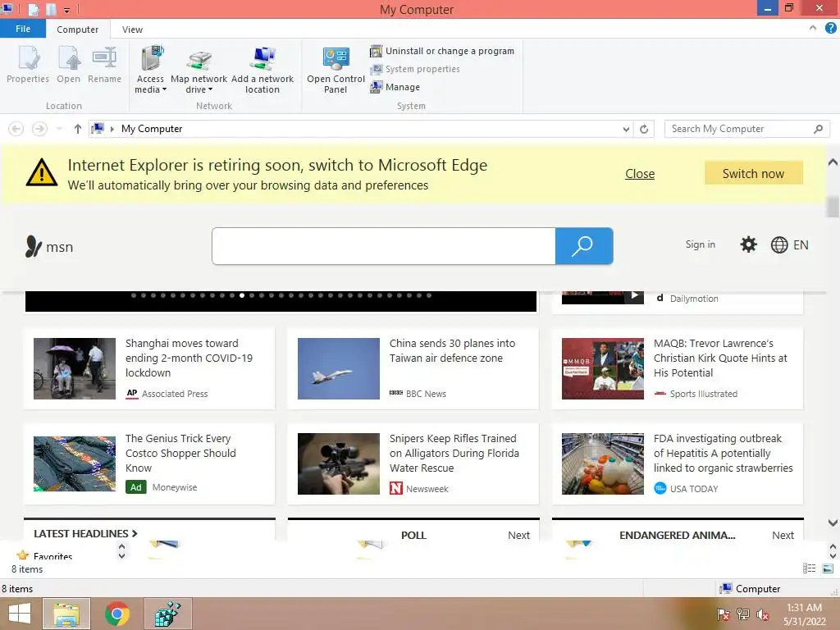The width and height of the screenshot is (840, 630).
Task: Click the Open ribbon icon
Action: (69, 66)
